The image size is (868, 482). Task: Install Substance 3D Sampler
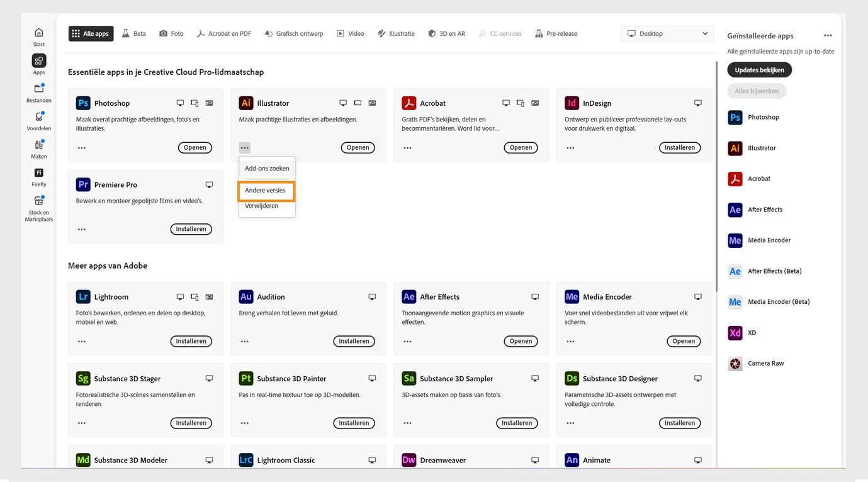click(x=517, y=423)
